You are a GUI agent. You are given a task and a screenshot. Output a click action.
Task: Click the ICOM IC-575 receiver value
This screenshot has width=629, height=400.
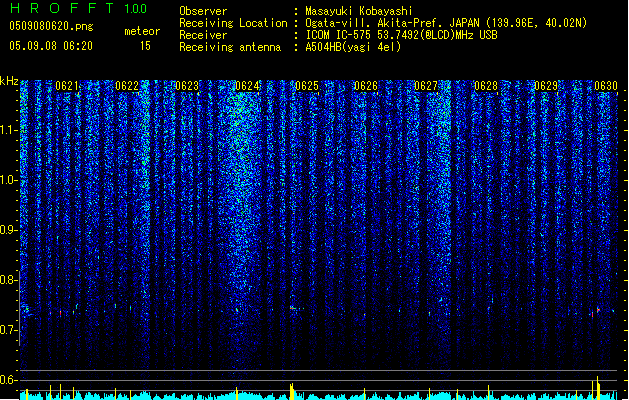point(401,35)
